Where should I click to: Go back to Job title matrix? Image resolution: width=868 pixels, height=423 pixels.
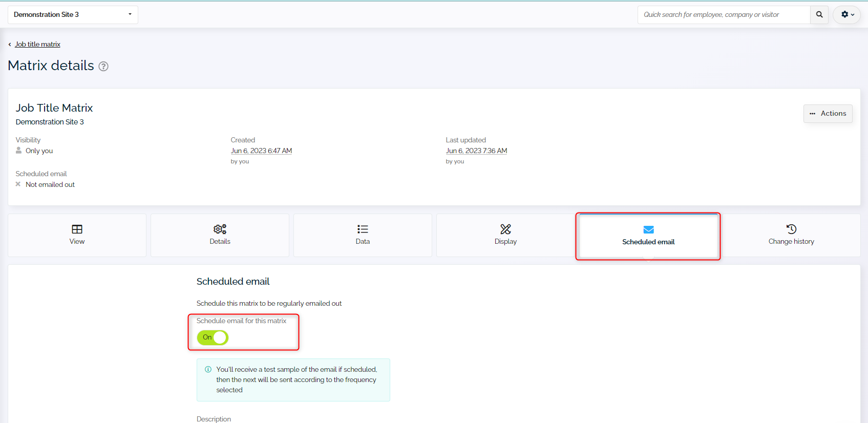(x=37, y=45)
